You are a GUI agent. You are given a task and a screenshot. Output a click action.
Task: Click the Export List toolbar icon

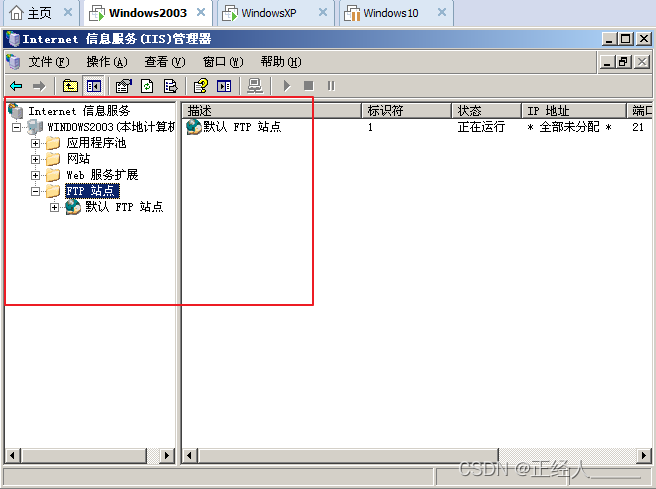click(171, 86)
